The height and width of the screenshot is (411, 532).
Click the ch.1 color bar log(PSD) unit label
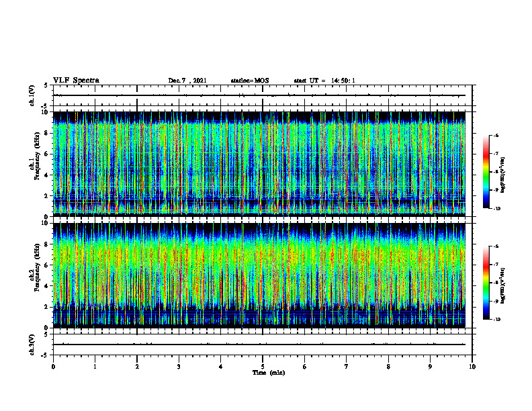click(504, 175)
